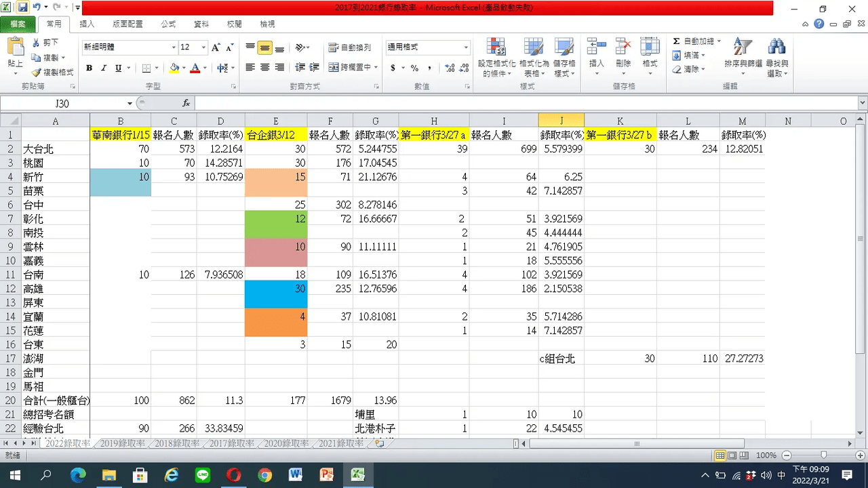This screenshot has width=868, height=488.
Task: Decrease the font size
Action: pos(231,47)
